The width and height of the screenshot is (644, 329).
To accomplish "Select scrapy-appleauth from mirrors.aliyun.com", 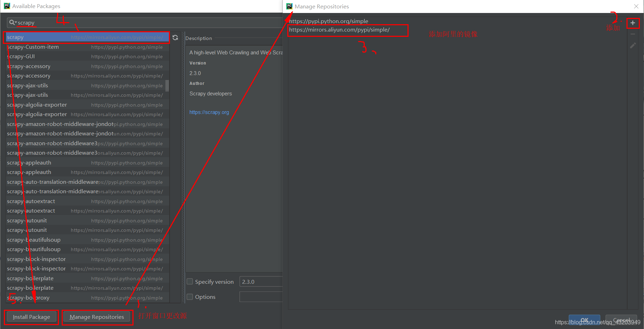I will click(88, 172).
